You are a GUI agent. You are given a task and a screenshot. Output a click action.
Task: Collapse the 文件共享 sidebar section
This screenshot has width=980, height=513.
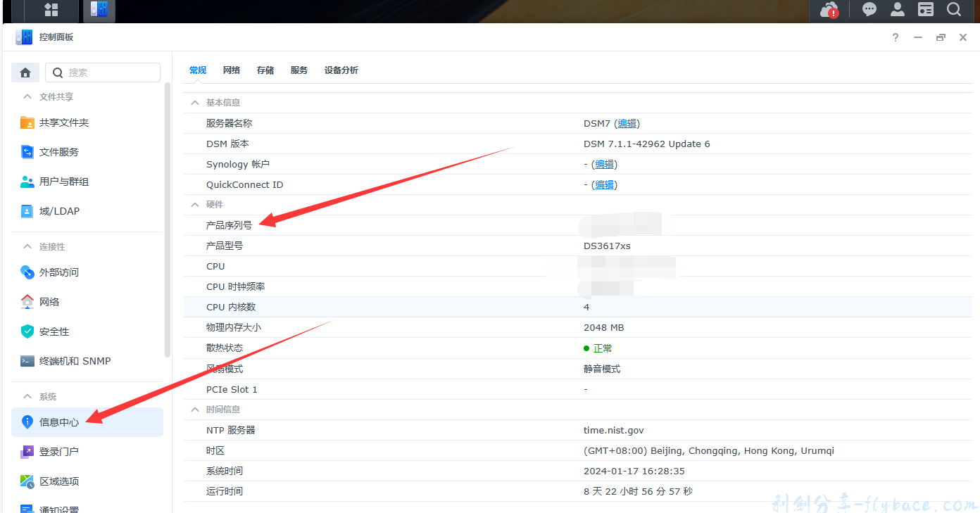[27, 97]
